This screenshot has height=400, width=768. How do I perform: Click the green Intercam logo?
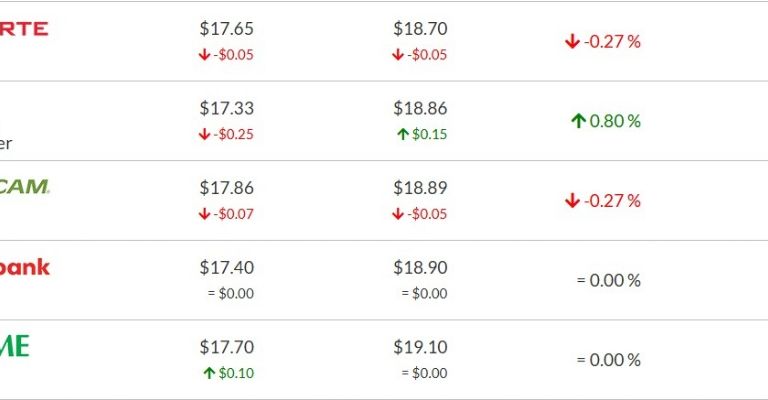pyautogui.click(x=24, y=186)
